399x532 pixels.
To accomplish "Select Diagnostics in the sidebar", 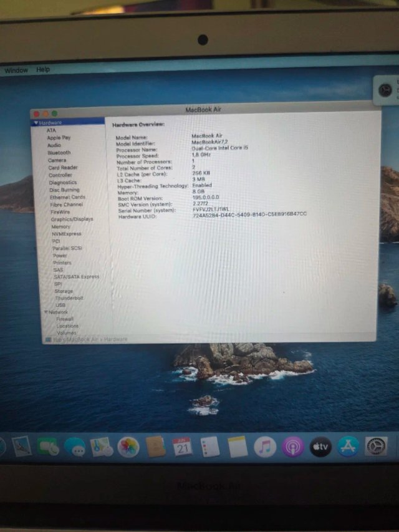I will 63,183.
